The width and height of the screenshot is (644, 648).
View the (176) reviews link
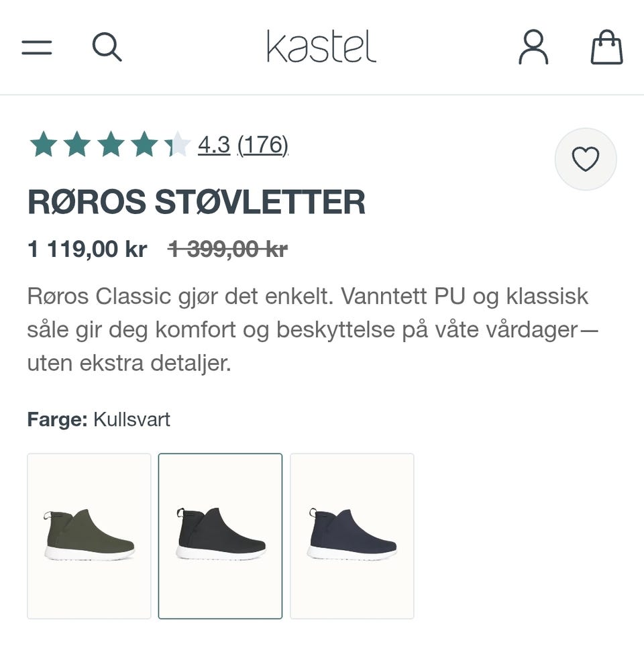pyautogui.click(x=262, y=145)
